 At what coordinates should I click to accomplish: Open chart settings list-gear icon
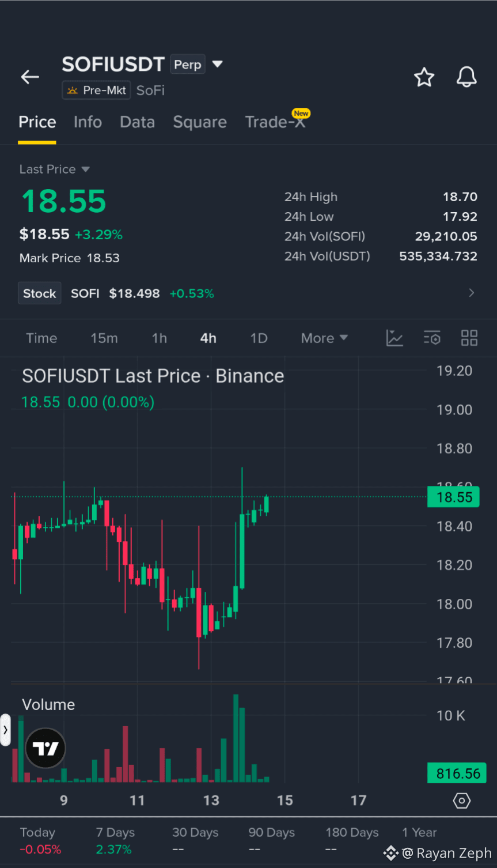pyautogui.click(x=432, y=338)
